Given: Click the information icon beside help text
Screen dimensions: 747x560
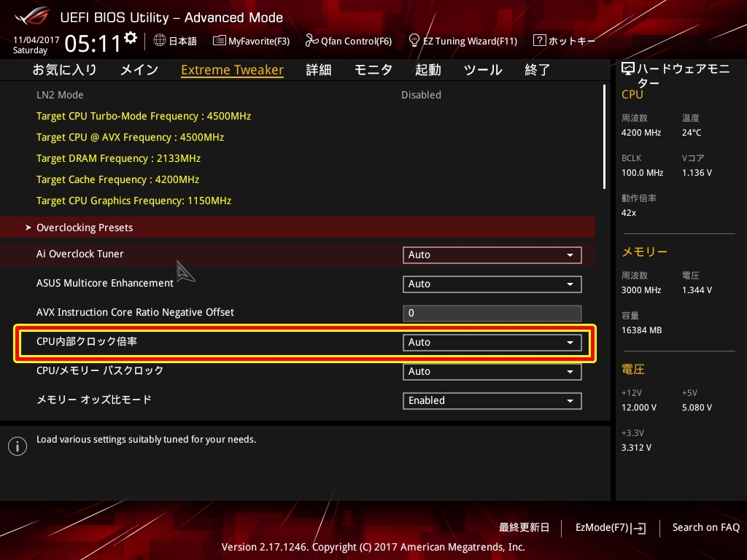Looking at the screenshot, I should 18,446.
